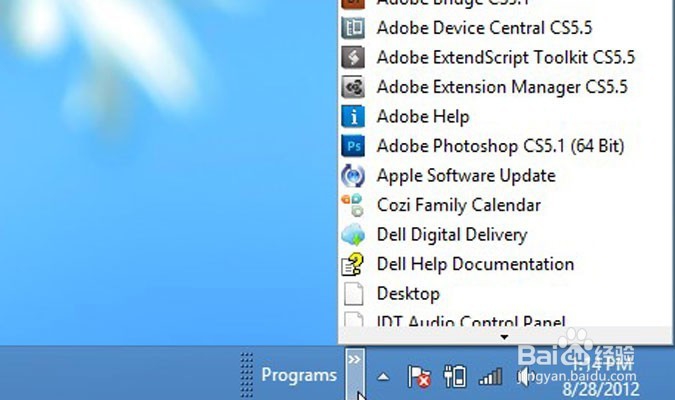This screenshot has height=400, width=675.
Task: Click the Programs toolbar dotted grip handle
Action: pos(247,375)
